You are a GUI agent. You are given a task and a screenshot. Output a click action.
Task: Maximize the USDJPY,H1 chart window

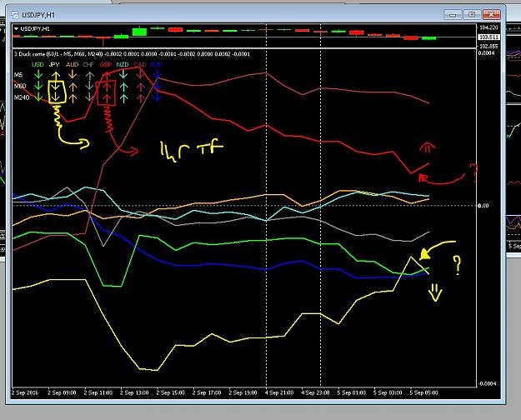click(472, 15)
